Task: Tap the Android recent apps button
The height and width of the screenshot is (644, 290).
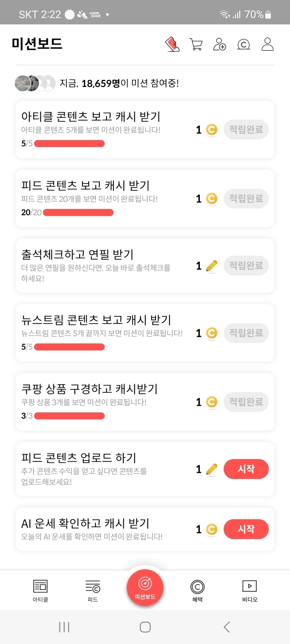Action: click(x=64, y=627)
